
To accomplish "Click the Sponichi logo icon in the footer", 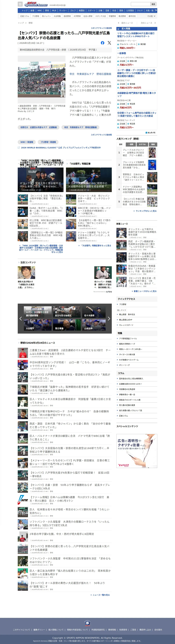I will click(87, 623).
